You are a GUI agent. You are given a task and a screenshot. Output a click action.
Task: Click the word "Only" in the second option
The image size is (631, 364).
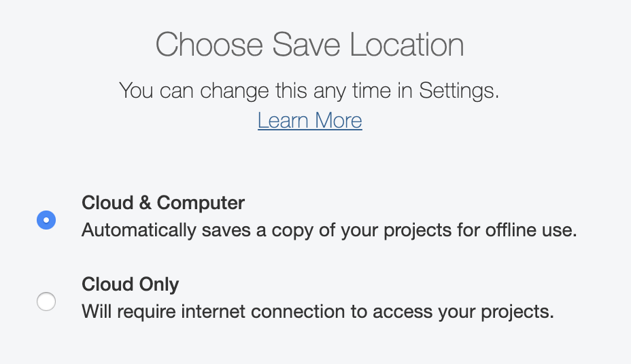coord(159,284)
